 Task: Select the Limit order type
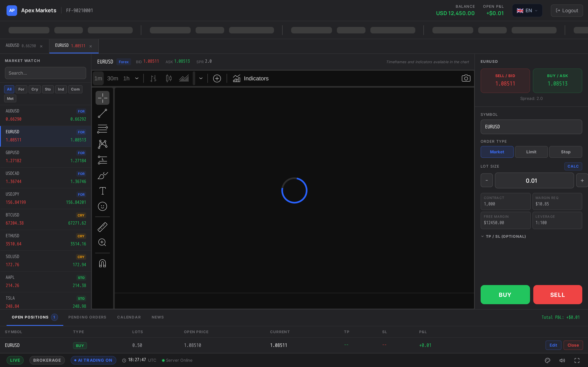[x=531, y=152]
